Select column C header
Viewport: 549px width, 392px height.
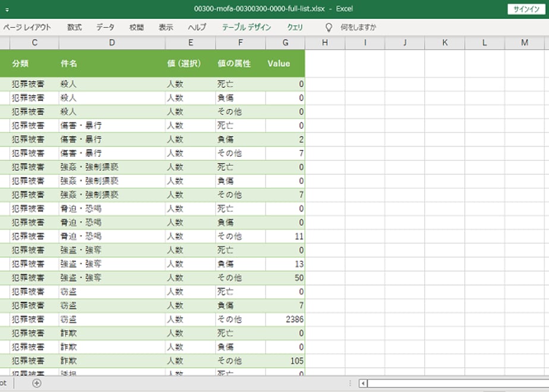click(x=34, y=43)
